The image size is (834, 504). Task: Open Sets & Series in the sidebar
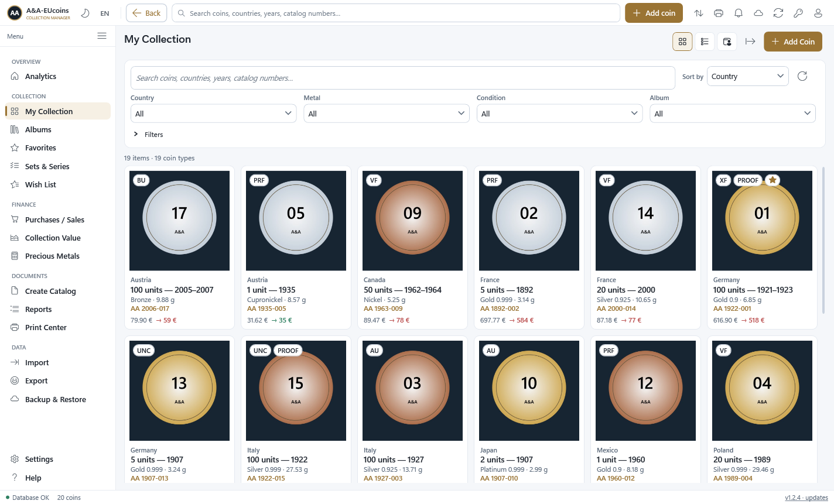[x=57, y=166]
